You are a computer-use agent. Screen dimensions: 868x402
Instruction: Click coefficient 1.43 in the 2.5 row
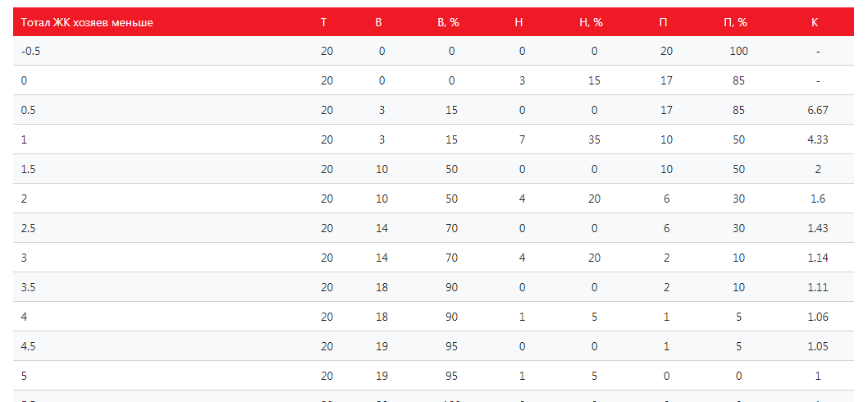point(818,228)
